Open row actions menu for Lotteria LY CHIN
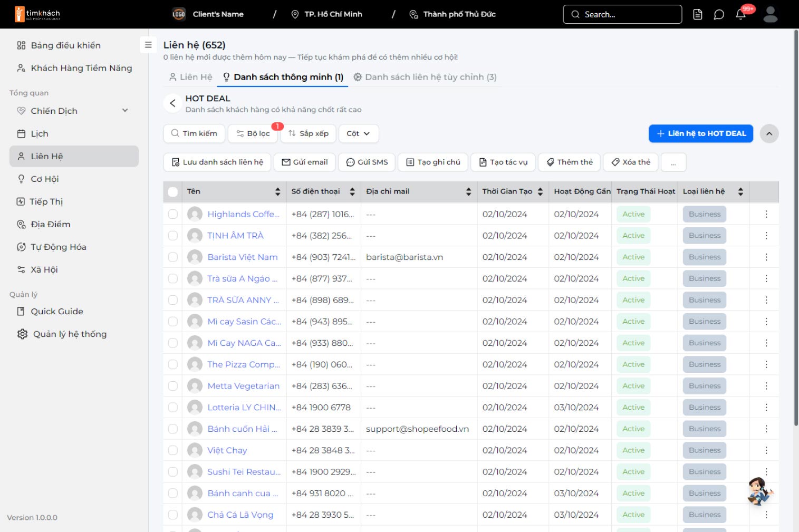 click(x=766, y=408)
